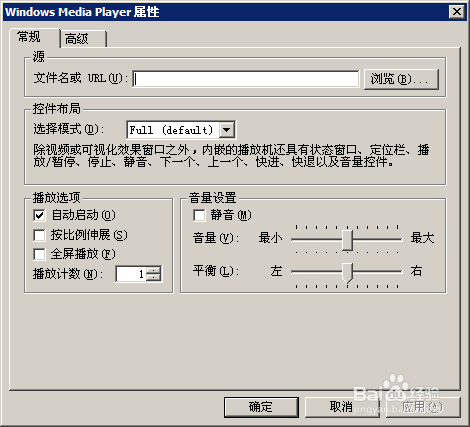Expand the 选择模式 dropdown arrow

[227, 130]
